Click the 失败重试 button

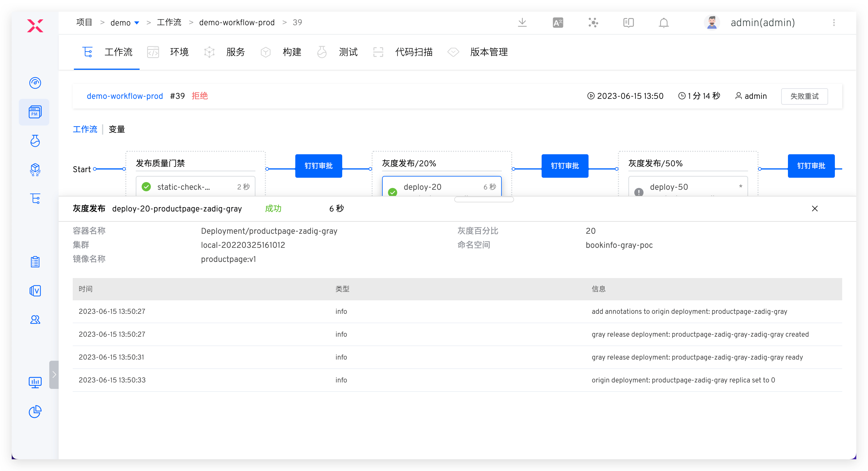coord(804,96)
